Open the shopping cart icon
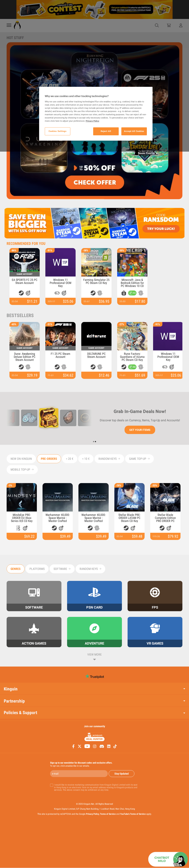 (169, 25)
